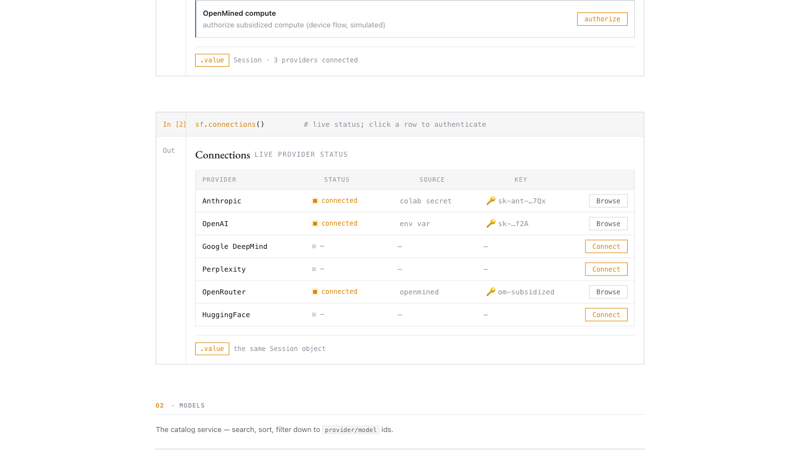Click the OpenMined compute title
The width and height of the screenshot is (800, 450).
point(239,13)
